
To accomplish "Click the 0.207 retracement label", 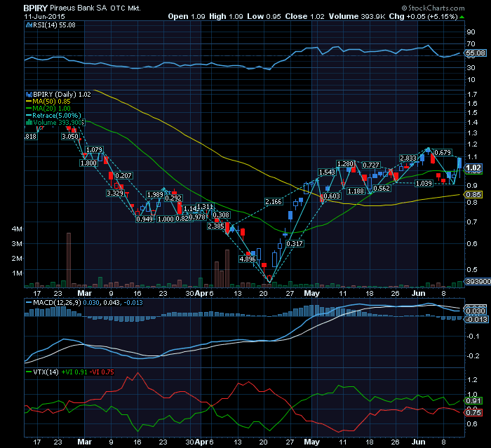I will point(123,176).
